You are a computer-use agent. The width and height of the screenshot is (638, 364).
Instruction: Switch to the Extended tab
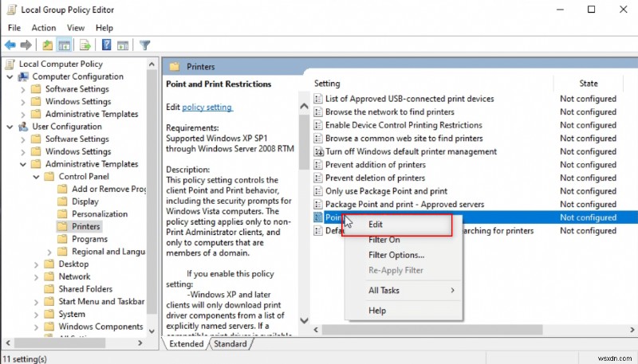coord(186,343)
